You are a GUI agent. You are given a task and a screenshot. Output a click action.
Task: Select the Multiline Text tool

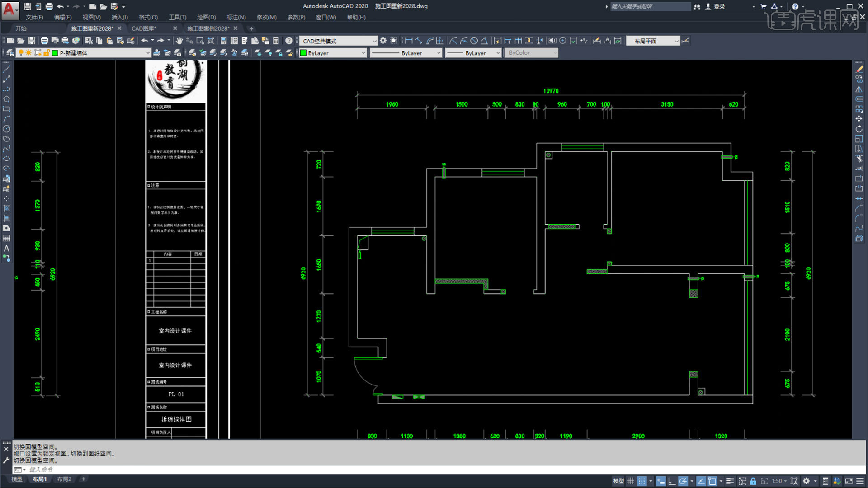pyautogui.click(x=6, y=248)
